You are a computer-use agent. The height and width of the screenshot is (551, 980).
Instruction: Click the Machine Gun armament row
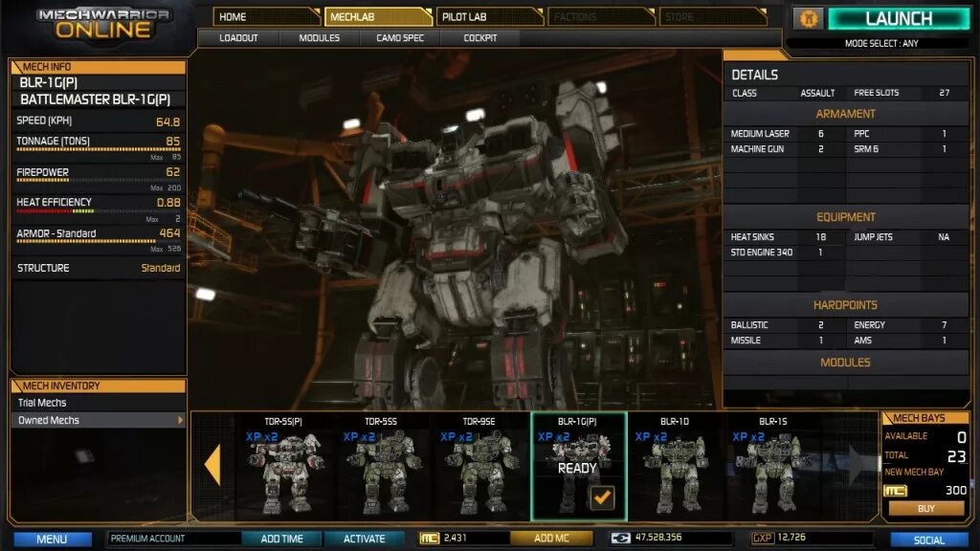tap(785, 149)
